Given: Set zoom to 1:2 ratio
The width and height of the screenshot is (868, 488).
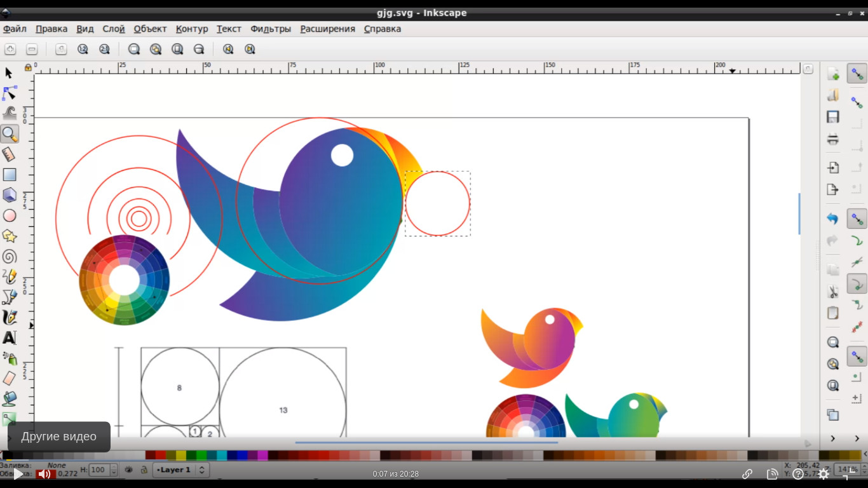Looking at the screenshot, I should (83, 49).
